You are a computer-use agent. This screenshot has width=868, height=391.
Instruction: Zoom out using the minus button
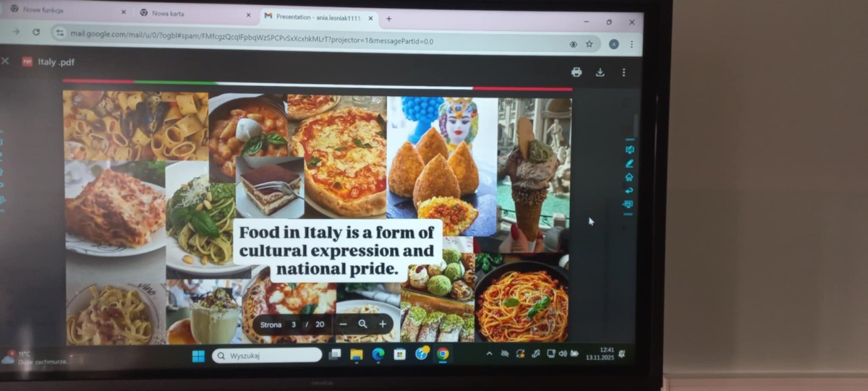point(343,325)
